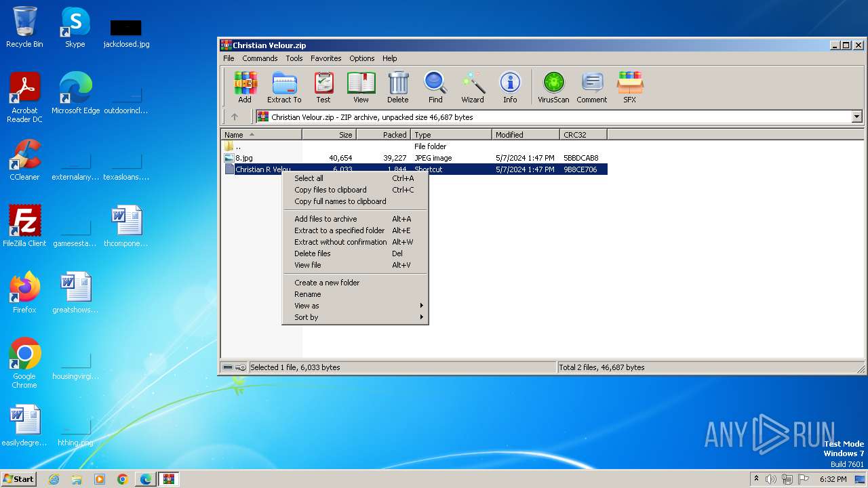
Task: Select jackclosed.jpg desktop file
Action: (126, 34)
